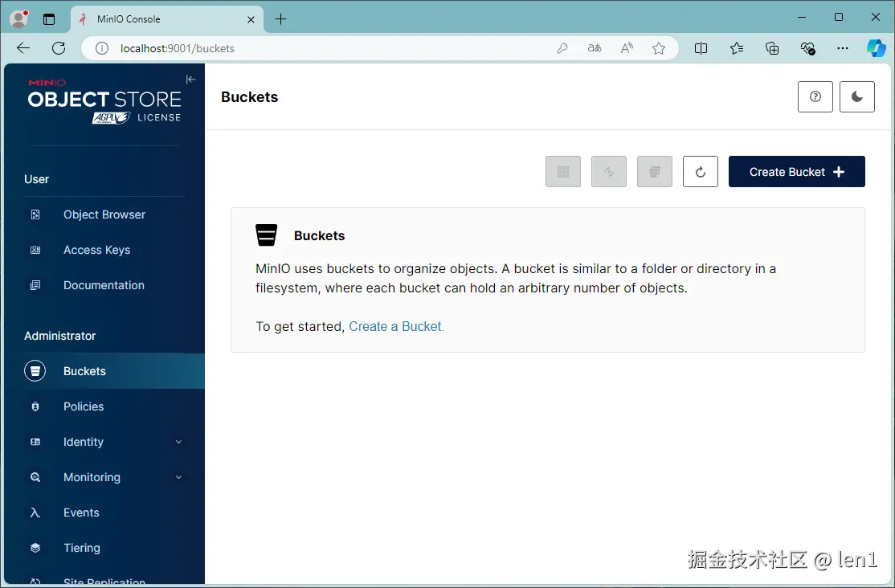
Task: Expand the Identity submenu chevron
Action: click(178, 442)
